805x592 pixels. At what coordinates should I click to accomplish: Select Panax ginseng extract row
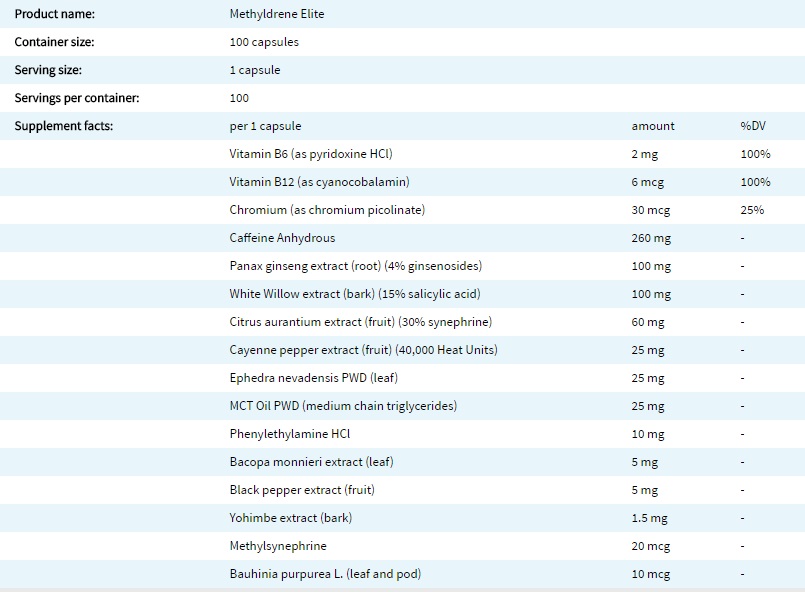(355, 266)
